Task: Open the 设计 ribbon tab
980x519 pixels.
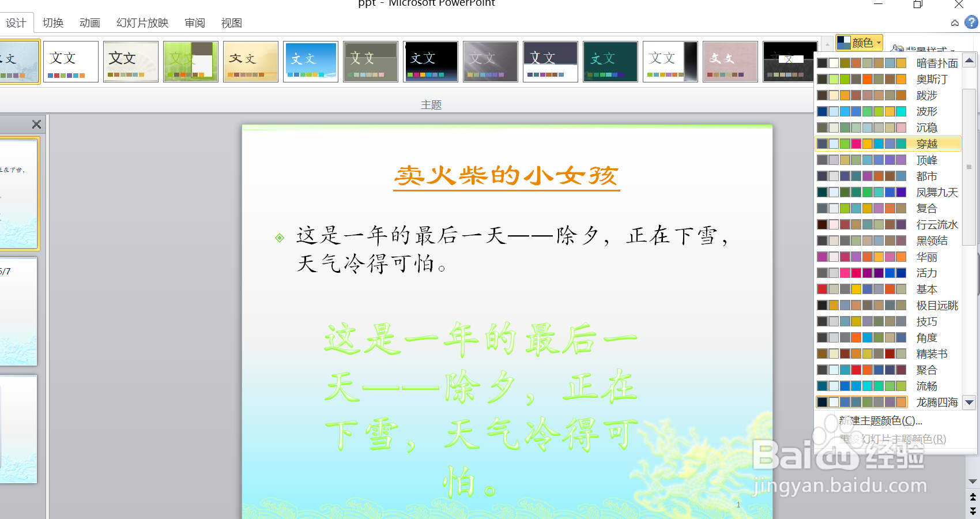Action: point(16,23)
